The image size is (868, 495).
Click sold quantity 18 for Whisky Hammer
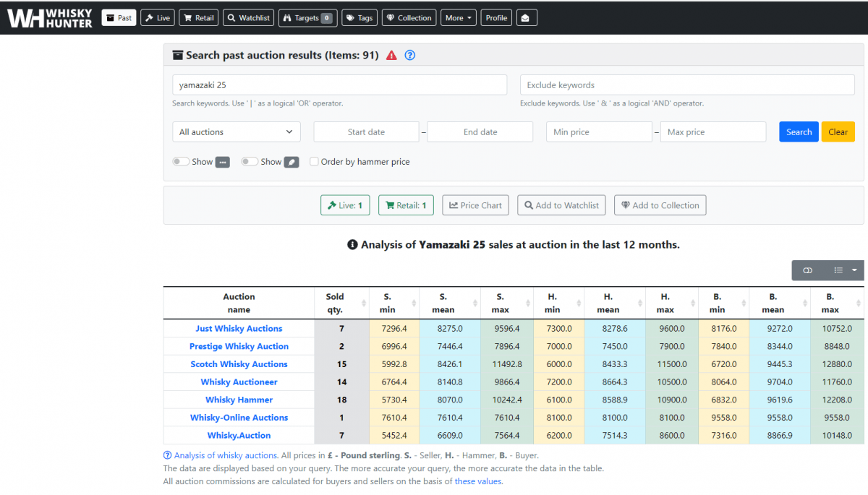[x=341, y=400]
